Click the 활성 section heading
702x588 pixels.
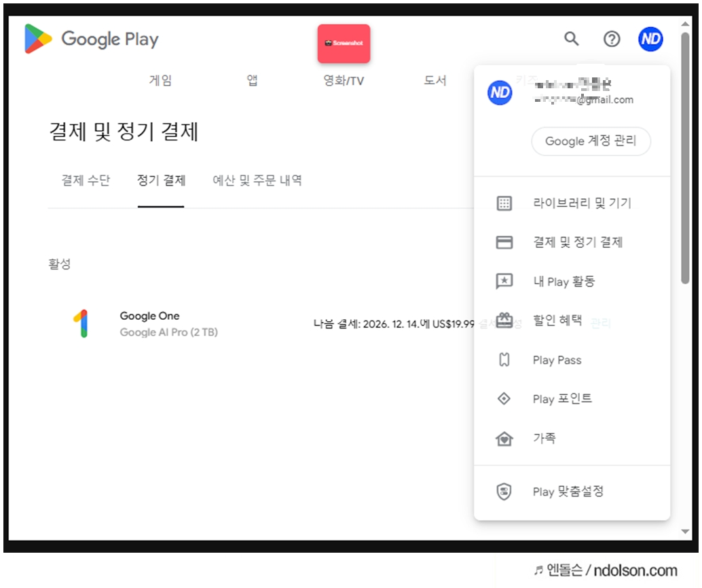click(x=60, y=263)
